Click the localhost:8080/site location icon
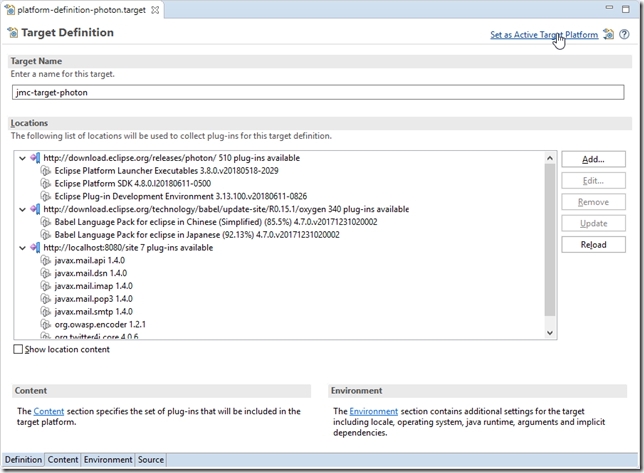This screenshot has width=644, height=473. 35,248
